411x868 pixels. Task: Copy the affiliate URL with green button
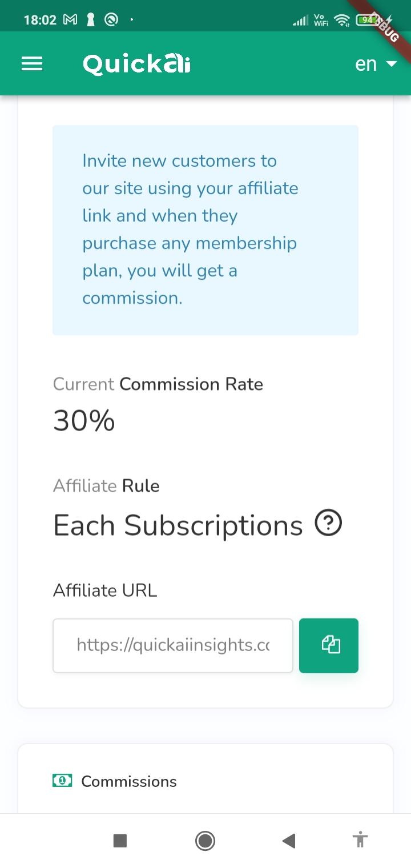tap(329, 645)
